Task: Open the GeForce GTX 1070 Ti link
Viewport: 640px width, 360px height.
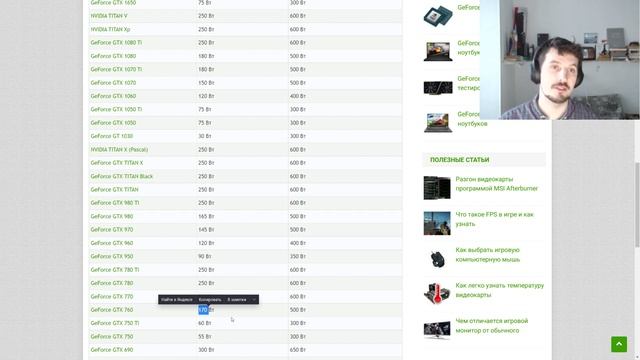Action: (116, 69)
